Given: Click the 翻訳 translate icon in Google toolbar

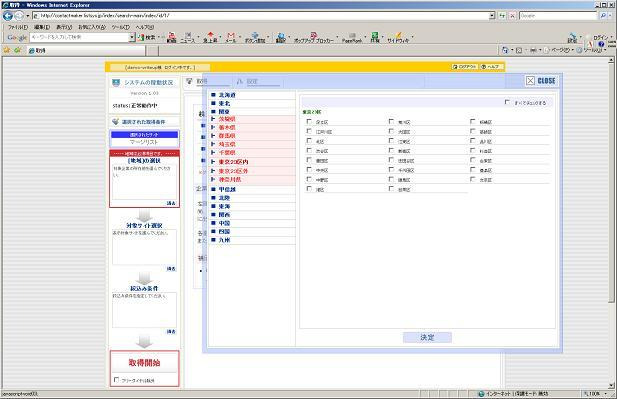Looking at the screenshot, I should click(280, 38).
